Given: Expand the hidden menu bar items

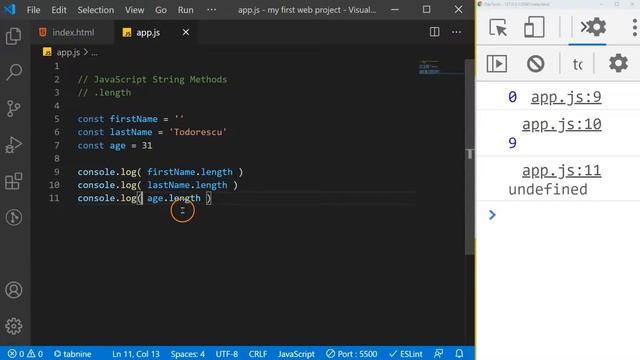Looking at the screenshot, I should (211, 10).
